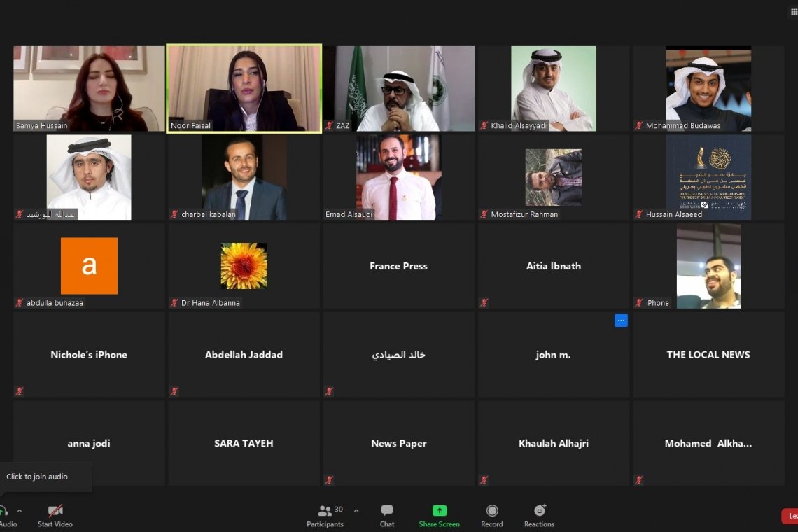Open the blue more-options button on john m.

tap(621, 321)
